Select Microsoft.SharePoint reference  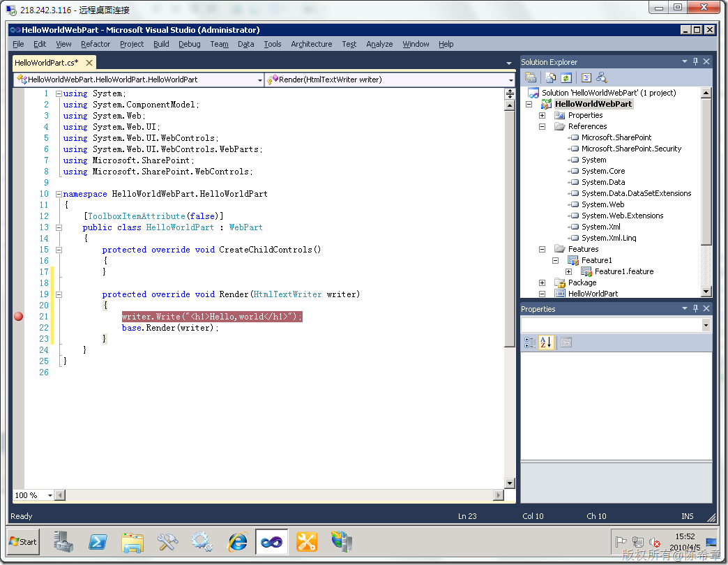616,137
